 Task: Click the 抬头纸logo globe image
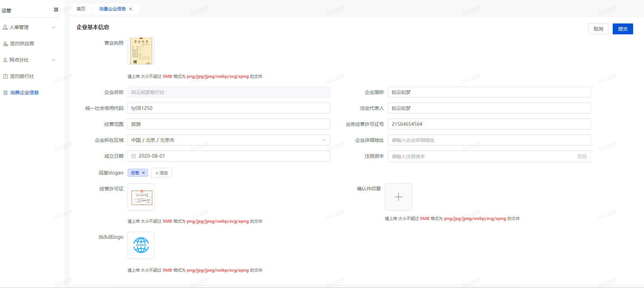141,245
